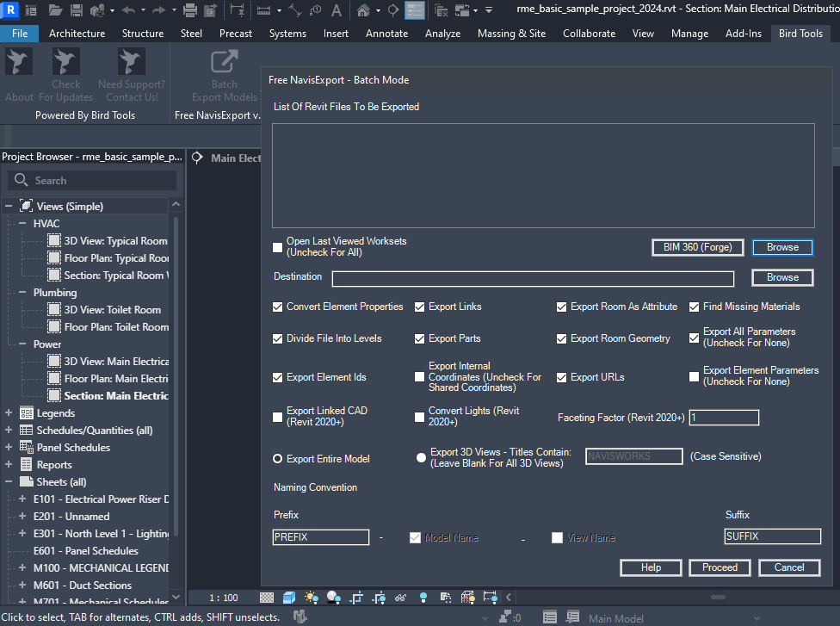The width and height of the screenshot is (840, 626).
Task: Enable Export Linked CAD checkbox
Action: [x=278, y=417]
